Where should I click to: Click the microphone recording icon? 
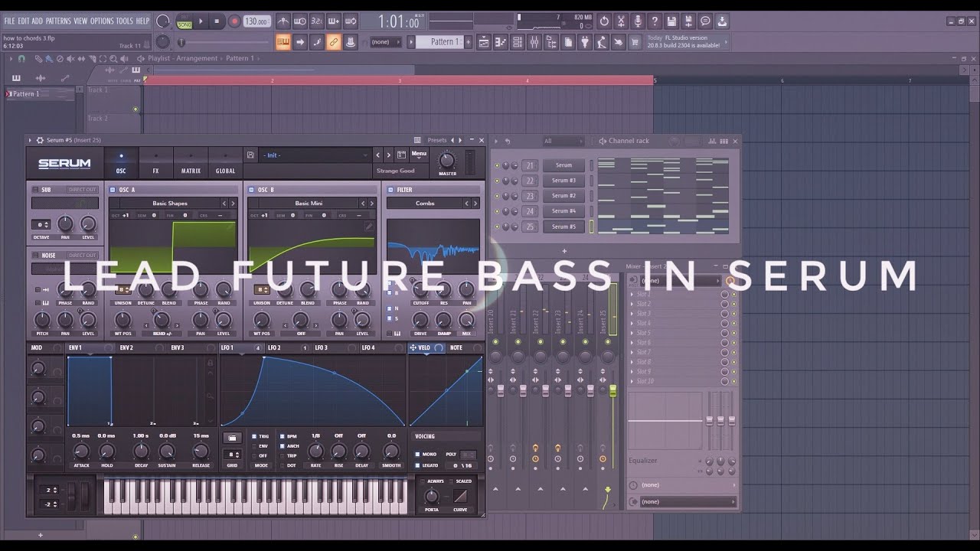coord(638,21)
